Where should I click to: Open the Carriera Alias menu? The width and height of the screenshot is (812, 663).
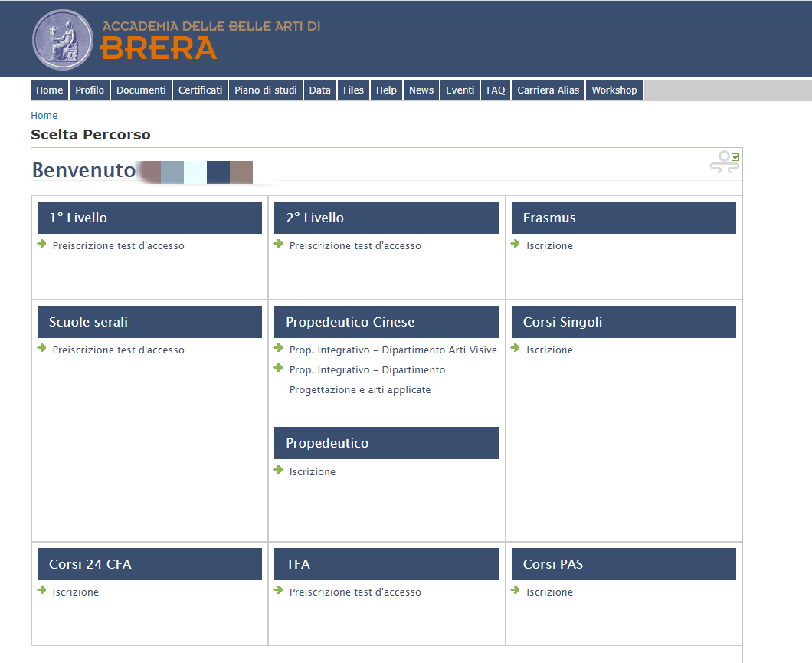548,90
